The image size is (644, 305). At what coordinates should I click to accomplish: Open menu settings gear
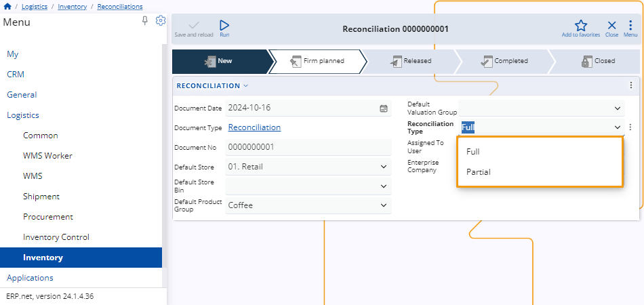[161, 20]
